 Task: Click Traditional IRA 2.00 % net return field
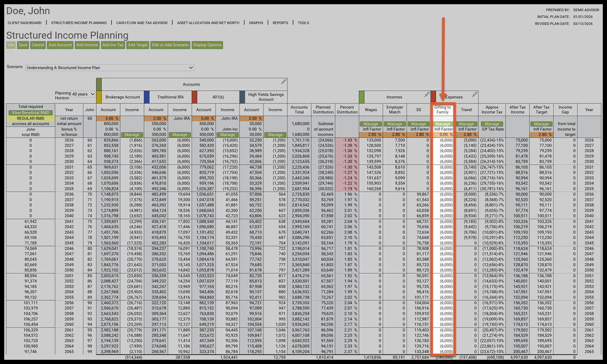(x=156, y=118)
